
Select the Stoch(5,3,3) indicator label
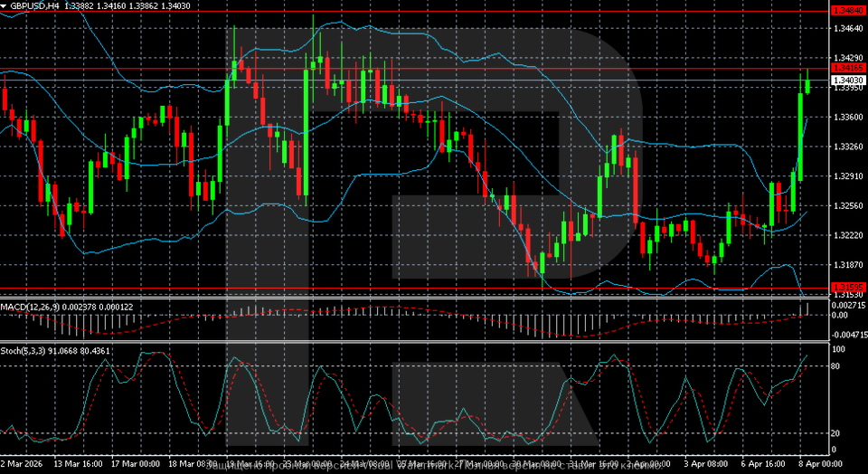(29, 349)
